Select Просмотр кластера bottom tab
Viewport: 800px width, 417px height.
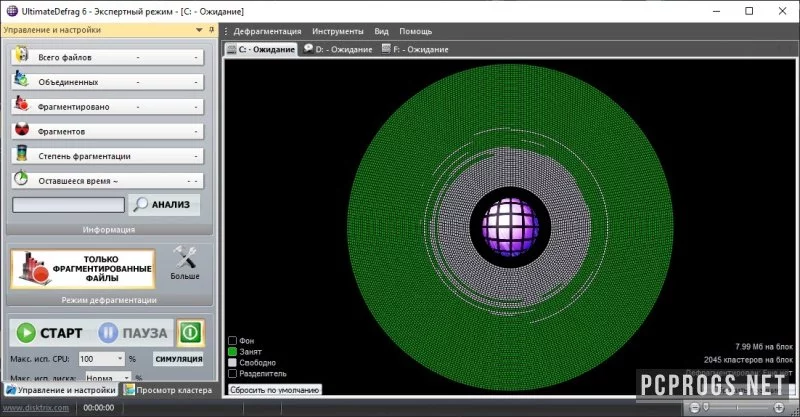pos(168,390)
